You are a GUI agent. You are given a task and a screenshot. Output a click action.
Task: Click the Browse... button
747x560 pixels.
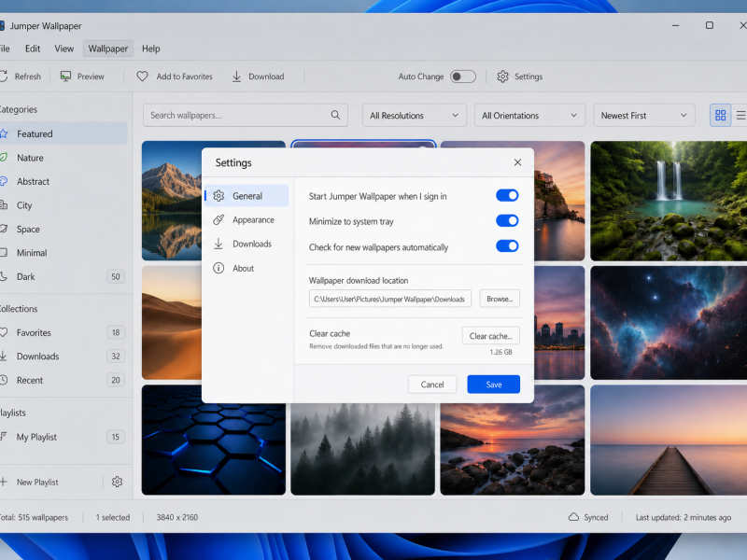(500, 299)
